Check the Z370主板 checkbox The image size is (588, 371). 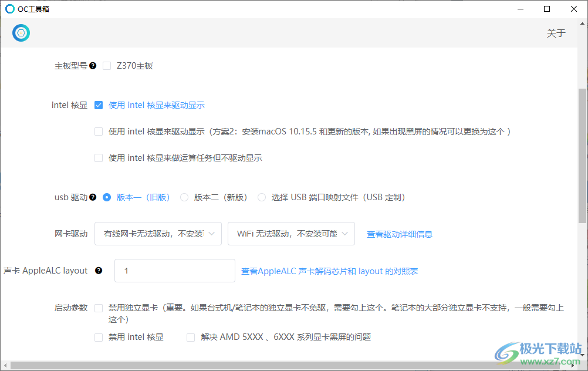[107, 66]
